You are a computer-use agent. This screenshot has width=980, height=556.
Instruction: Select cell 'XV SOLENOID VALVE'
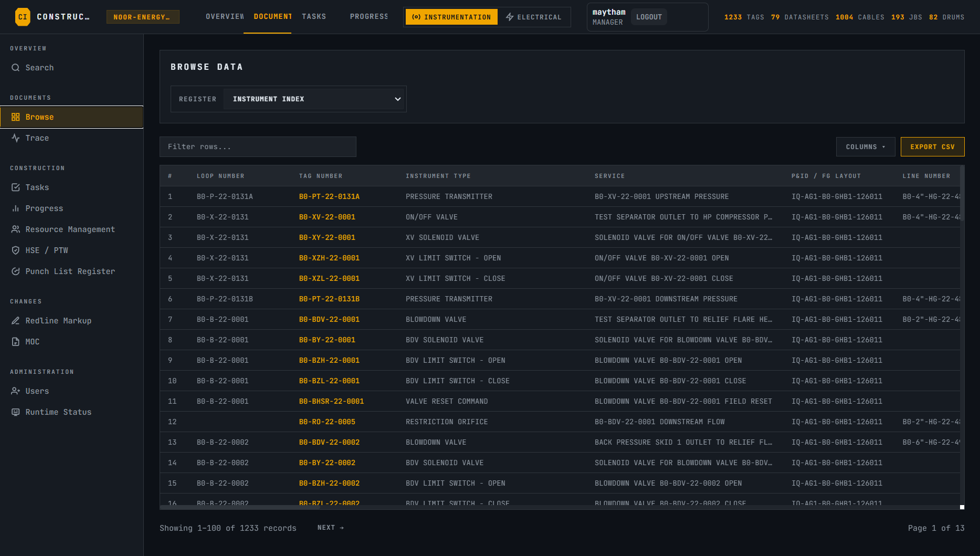(x=442, y=237)
